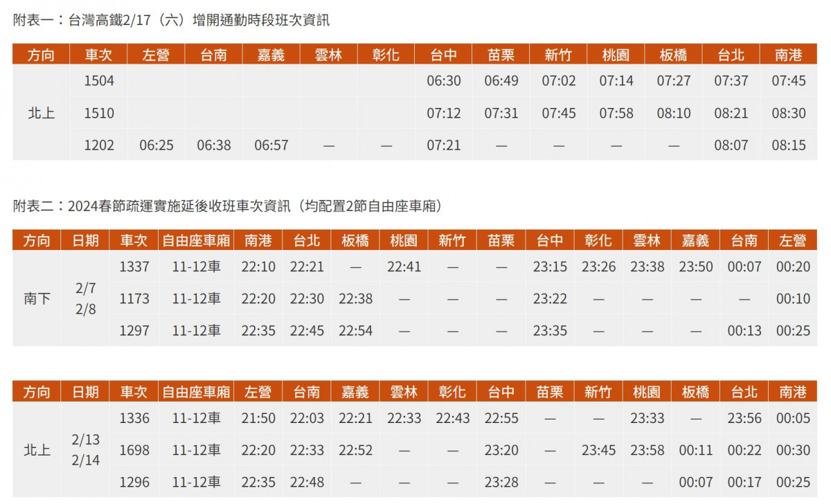
Task: Click the 07:02 新竹 time cell
Action: (559, 81)
